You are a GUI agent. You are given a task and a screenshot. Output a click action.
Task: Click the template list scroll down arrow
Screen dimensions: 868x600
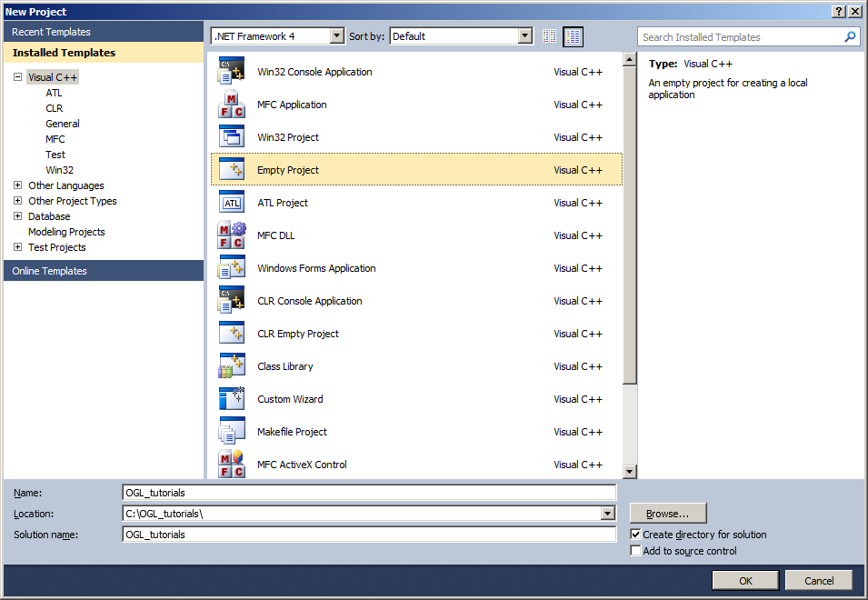(629, 472)
